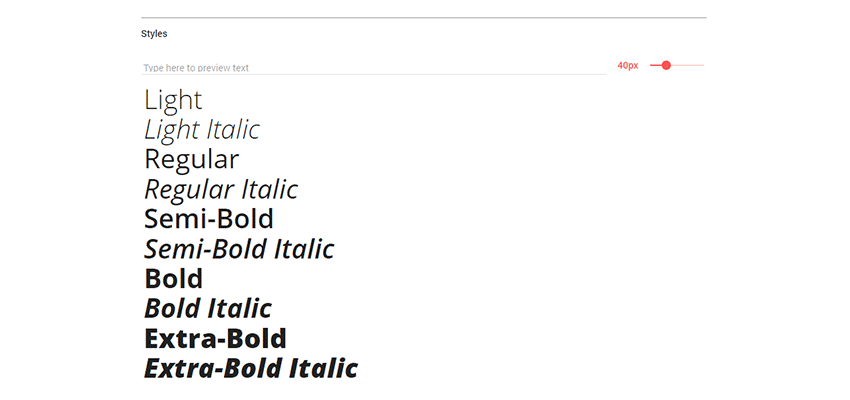Image resolution: width=850 pixels, height=400 pixels.
Task: Click the right end of the size slider track
Action: [702, 65]
